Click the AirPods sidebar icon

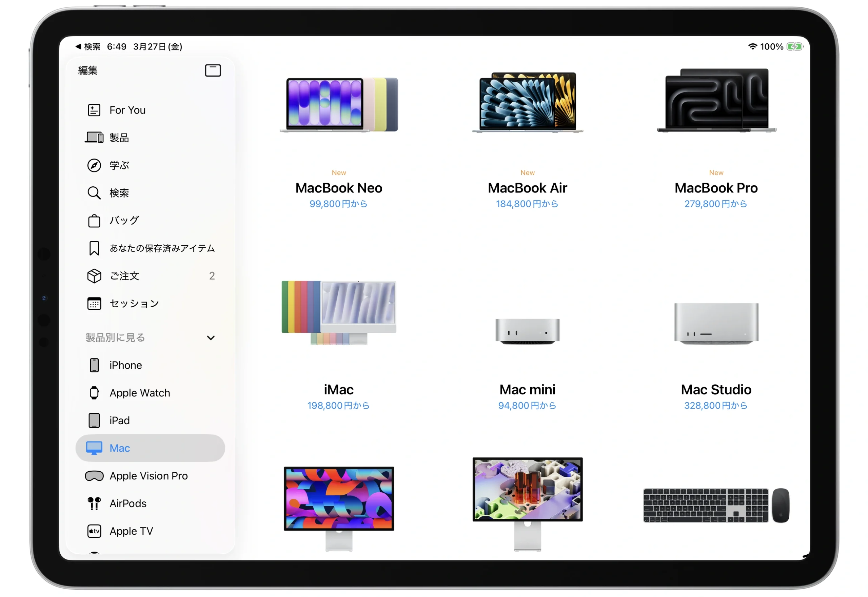pos(94,503)
